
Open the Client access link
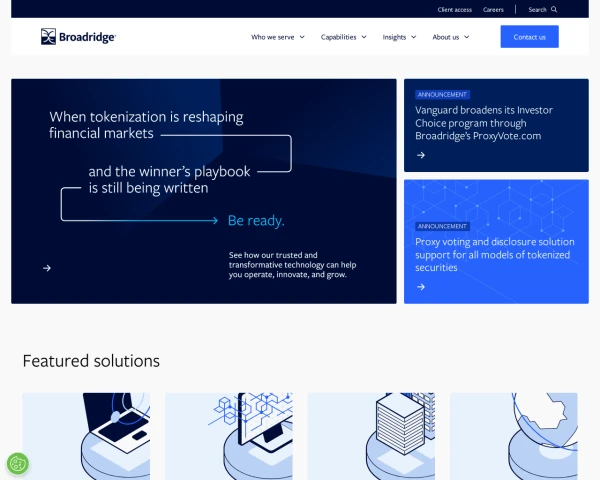click(455, 10)
